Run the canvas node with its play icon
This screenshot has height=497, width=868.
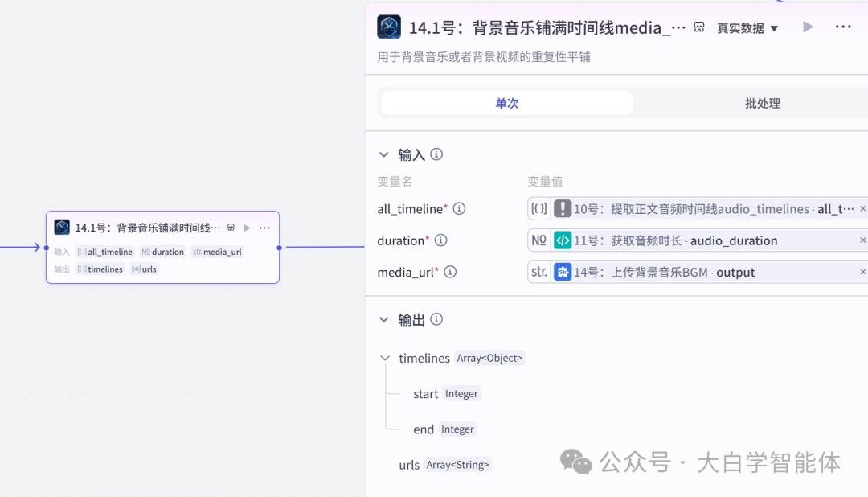click(247, 228)
